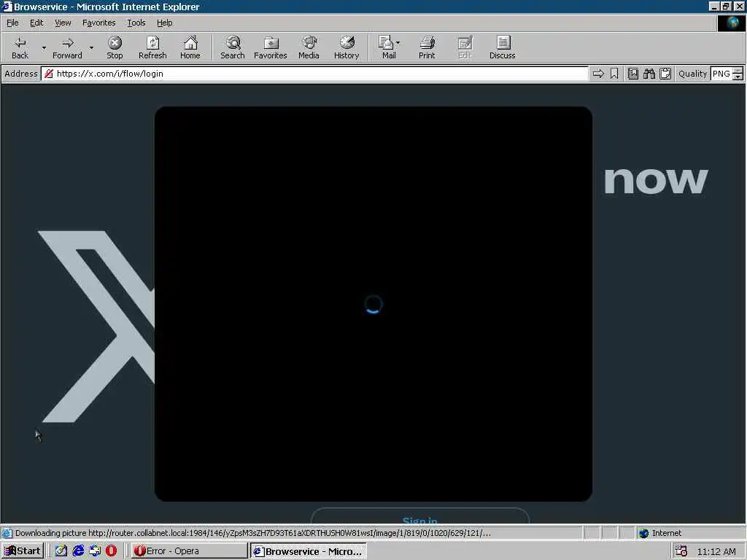Increase the Quality stepper value

[x=738, y=71]
